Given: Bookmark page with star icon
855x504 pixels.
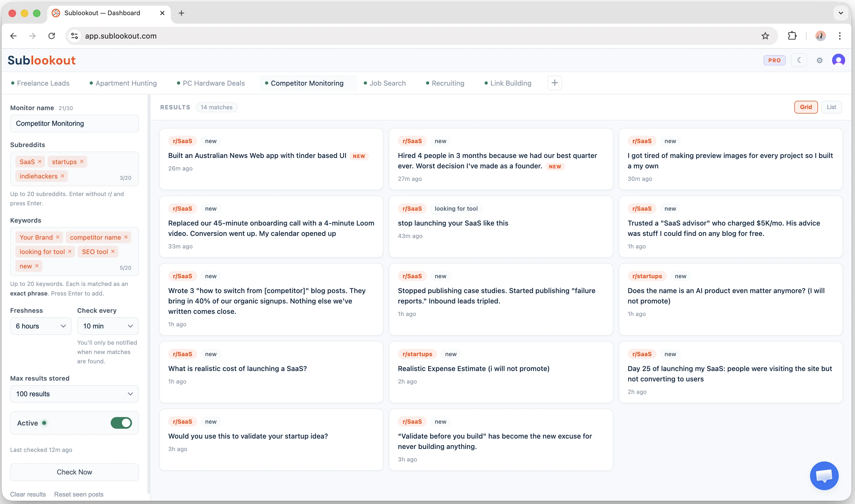Looking at the screenshot, I should (x=765, y=36).
